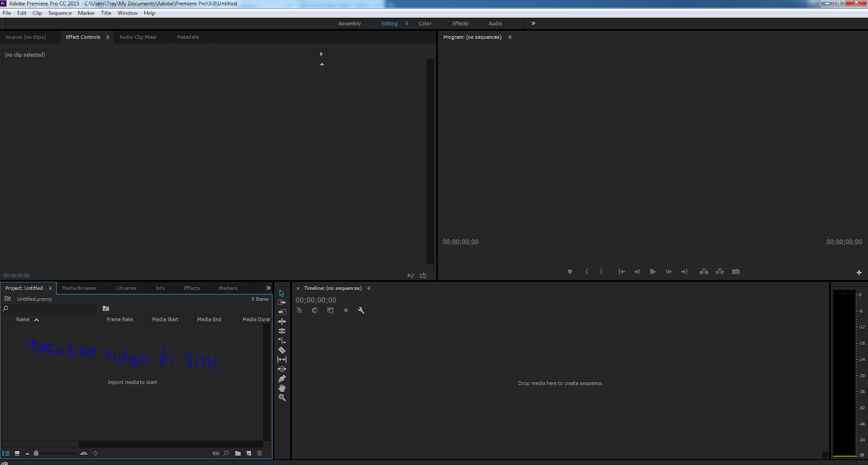This screenshot has height=465, width=868.
Task: Click the Mark In brace icon
Action: click(586, 272)
